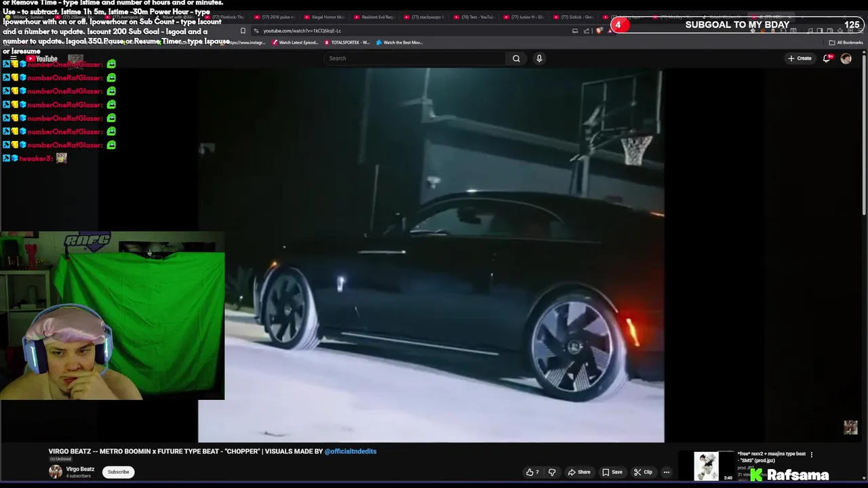The width and height of the screenshot is (868, 488).
Task: Click the voice search microphone icon
Action: [539, 58]
